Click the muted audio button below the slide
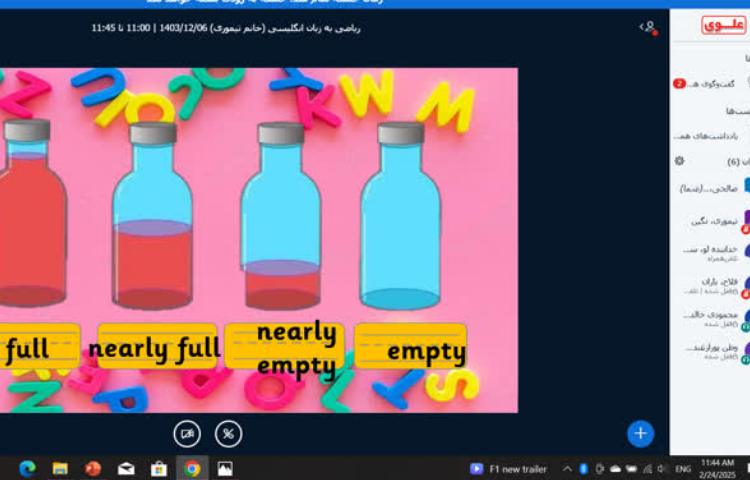This screenshot has width=750, height=480. pos(229,433)
